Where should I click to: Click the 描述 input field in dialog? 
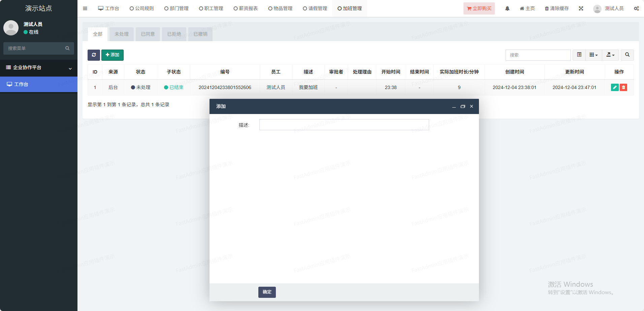click(344, 125)
